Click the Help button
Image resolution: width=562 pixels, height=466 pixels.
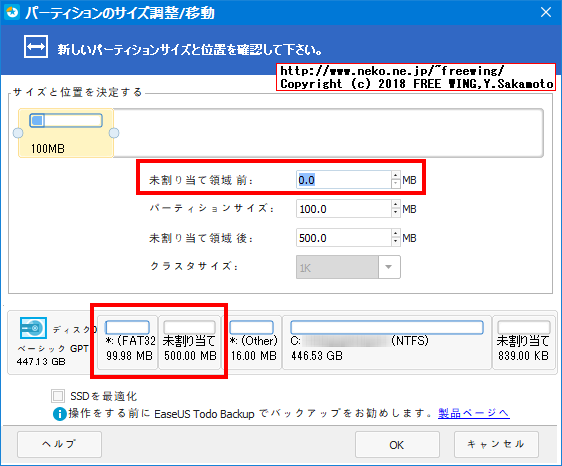coord(59,444)
